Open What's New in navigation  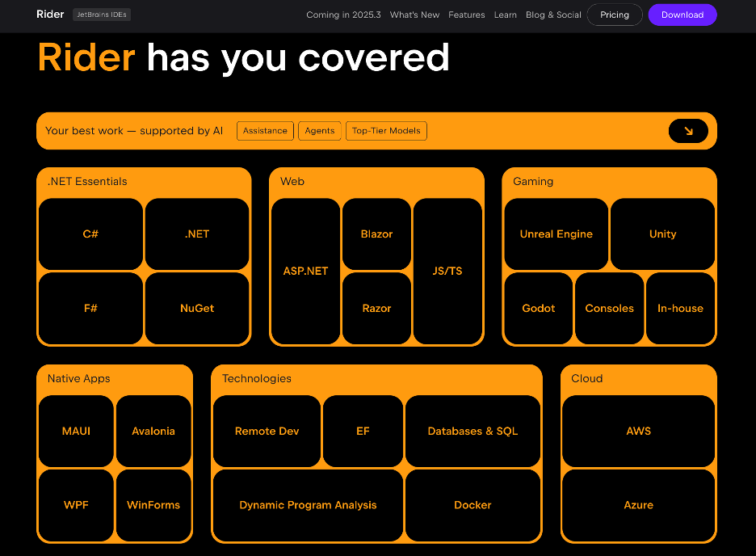414,15
